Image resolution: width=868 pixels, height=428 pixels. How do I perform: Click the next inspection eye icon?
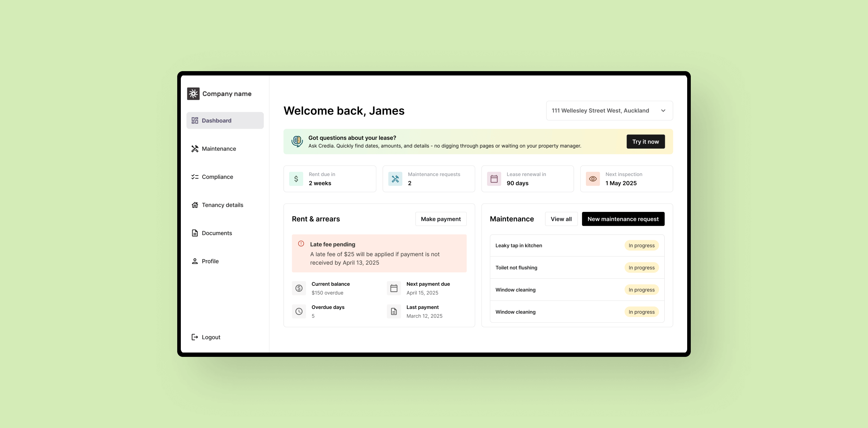tap(592, 179)
